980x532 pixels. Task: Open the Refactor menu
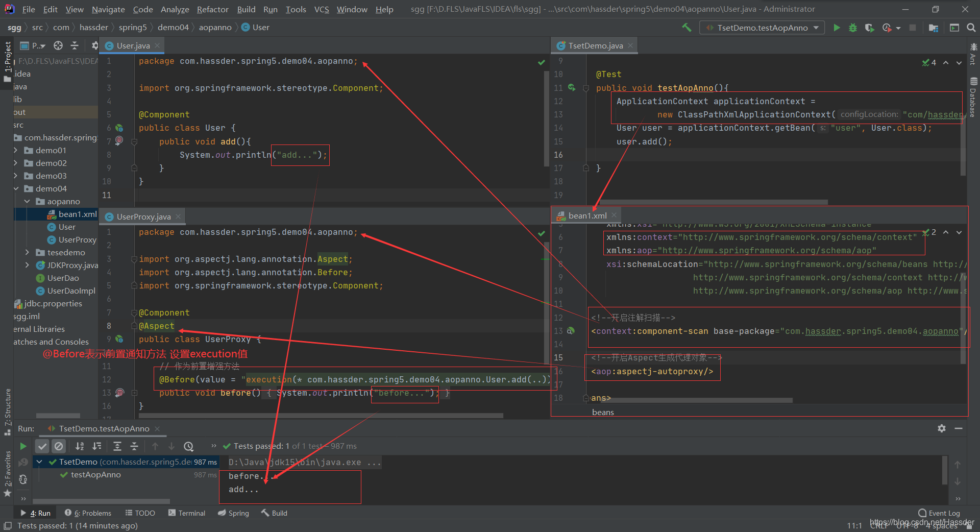click(212, 9)
